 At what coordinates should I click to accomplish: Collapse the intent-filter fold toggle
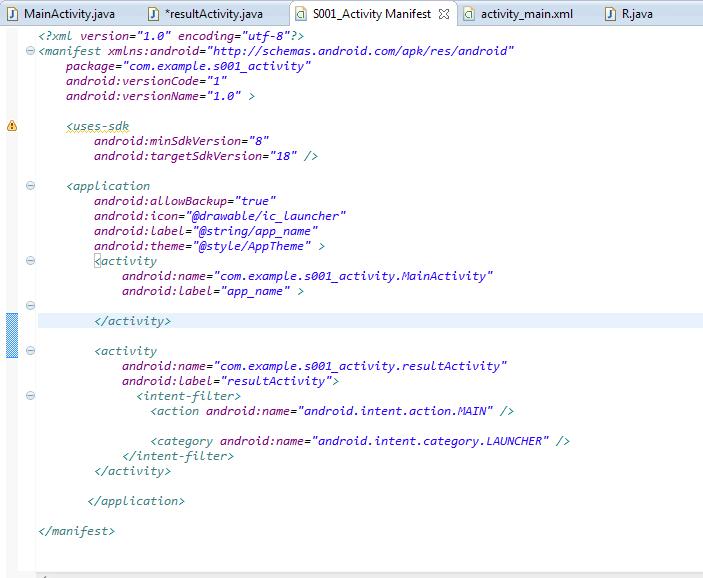[30, 395]
